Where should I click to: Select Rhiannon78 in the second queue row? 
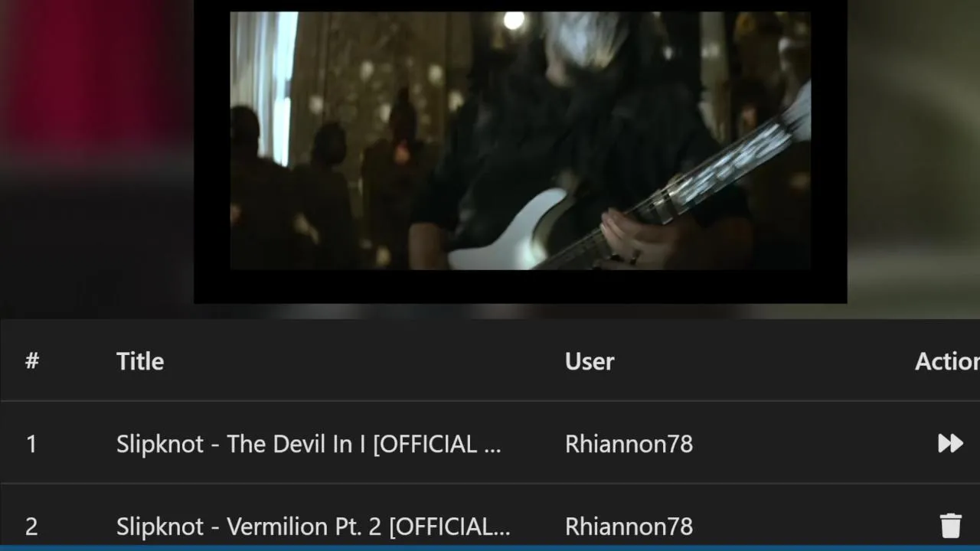click(x=629, y=527)
